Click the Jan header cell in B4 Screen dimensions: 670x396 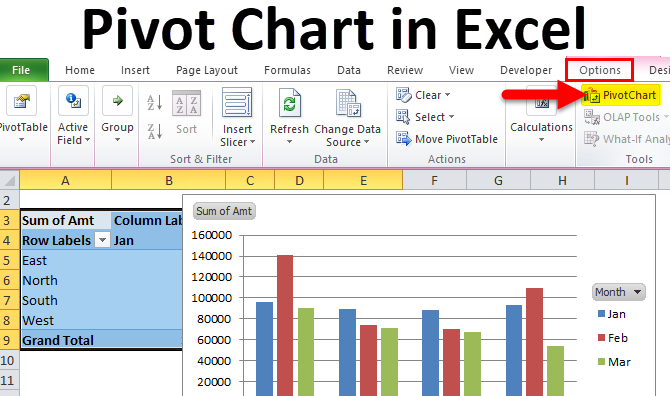[147, 241]
